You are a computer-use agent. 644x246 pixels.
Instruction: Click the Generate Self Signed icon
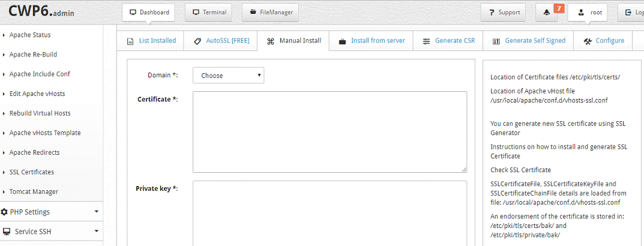496,41
